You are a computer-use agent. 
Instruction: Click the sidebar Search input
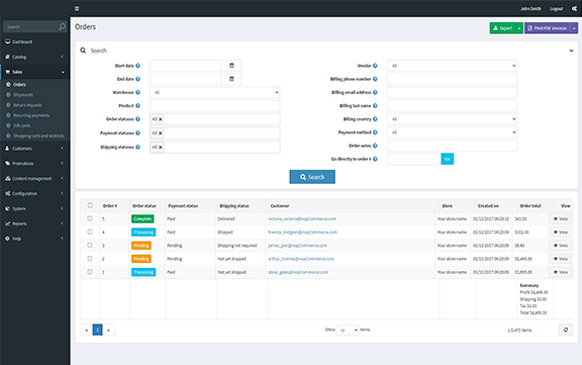(x=30, y=26)
